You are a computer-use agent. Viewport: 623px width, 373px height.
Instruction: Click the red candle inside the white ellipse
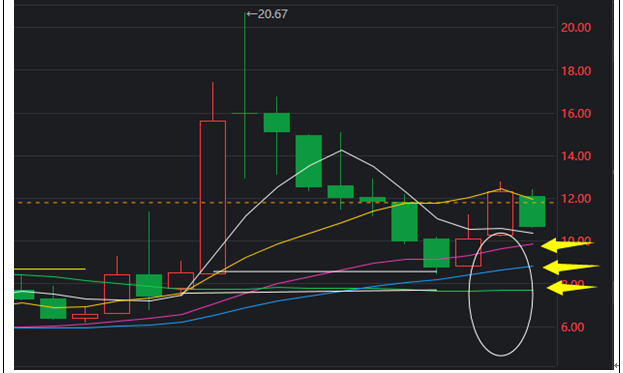click(500, 213)
